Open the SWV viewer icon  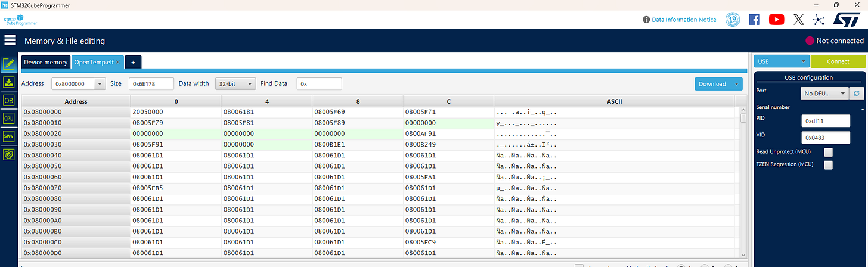coord(9,136)
